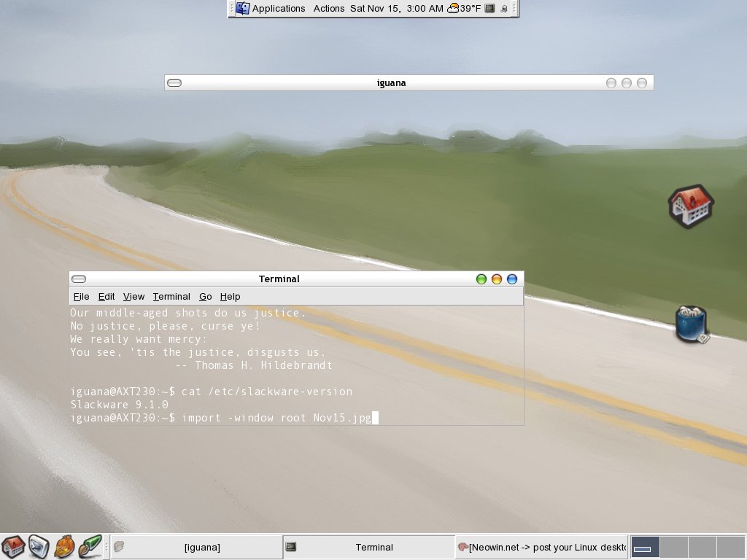Select the fourth workspace in pager
Image resolution: width=747 pixels, height=560 pixels.
(731, 547)
